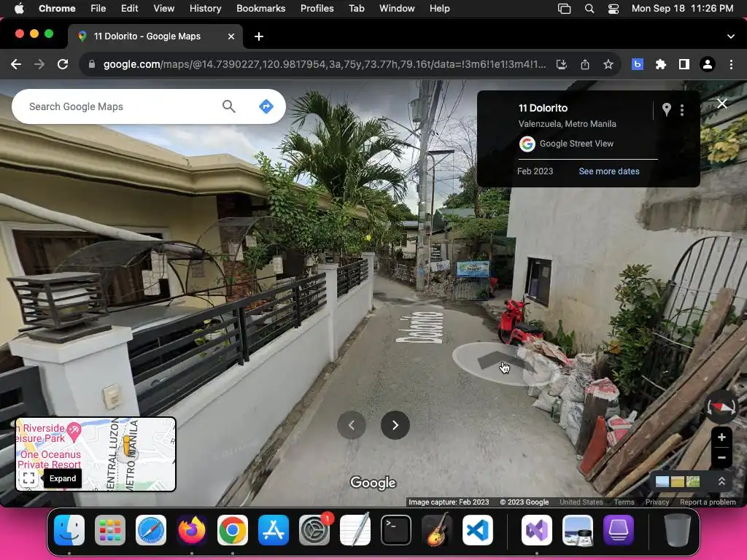
Task: Reload the page with refresh icon
Action: [x=63, y=64]
